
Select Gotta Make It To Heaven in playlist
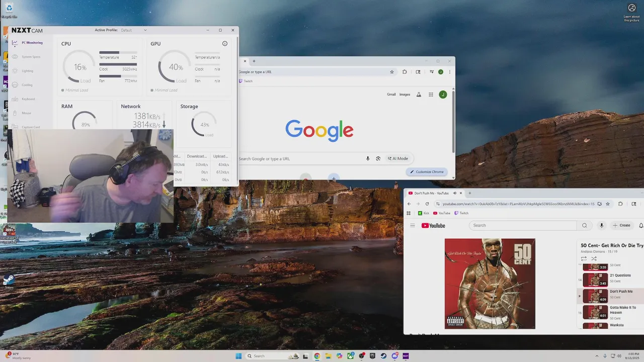611,312
